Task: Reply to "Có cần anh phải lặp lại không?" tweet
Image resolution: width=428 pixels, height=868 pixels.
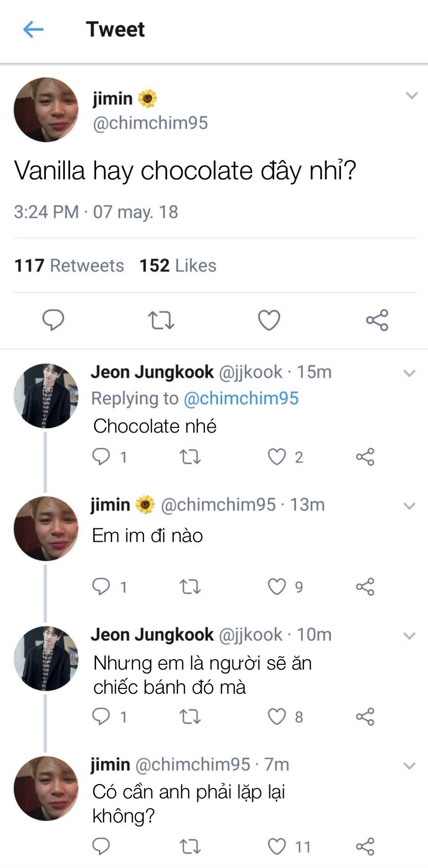Action: pos(101,846)
